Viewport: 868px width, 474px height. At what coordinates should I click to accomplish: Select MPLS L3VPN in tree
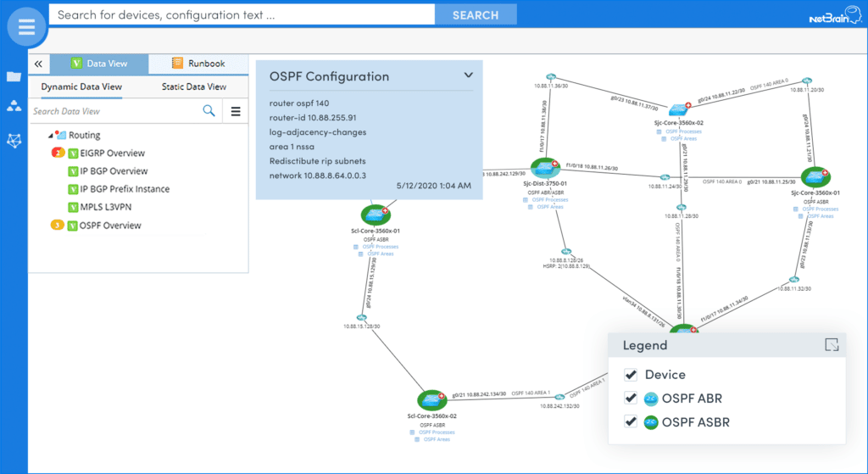click(x=106, y=207)
